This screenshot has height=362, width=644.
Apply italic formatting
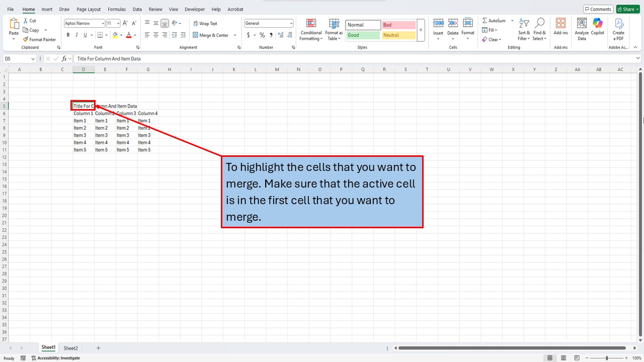[x=76, y=35]
